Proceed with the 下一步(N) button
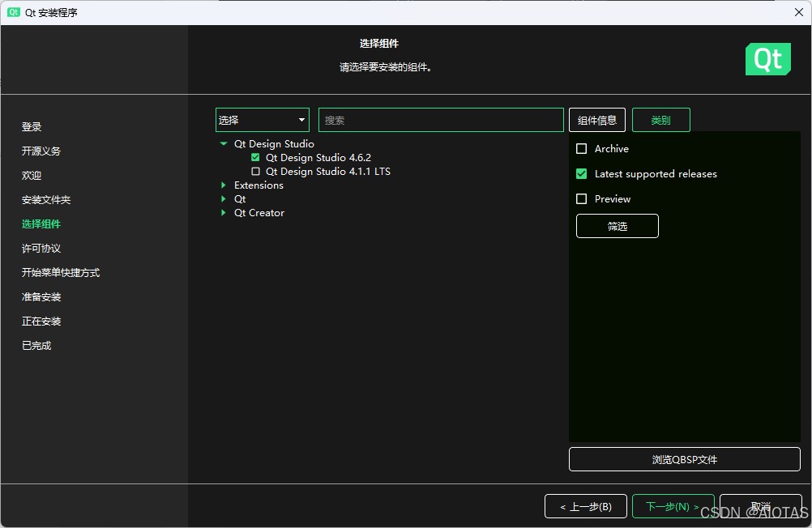 [x=673, y=507]
